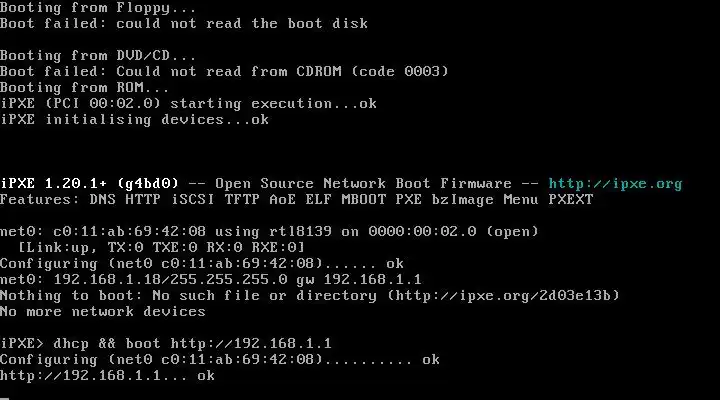Click the Features list line
Viewport: 720px width, 400px height.
point(297,200)
